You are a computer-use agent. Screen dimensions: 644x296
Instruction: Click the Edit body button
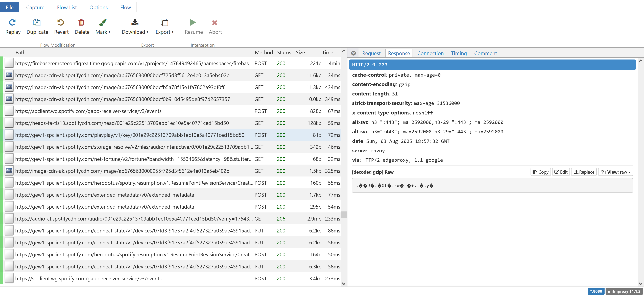[561, 172]
